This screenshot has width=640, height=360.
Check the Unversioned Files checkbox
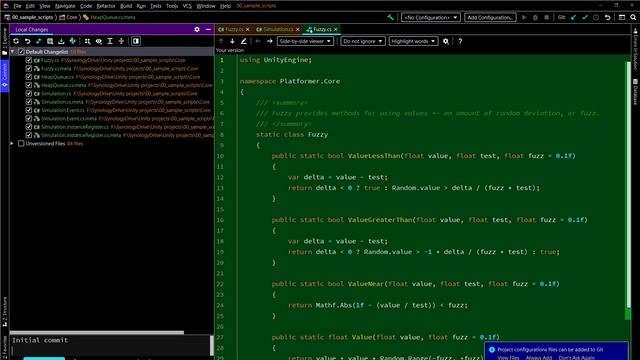tap(21, 144)
